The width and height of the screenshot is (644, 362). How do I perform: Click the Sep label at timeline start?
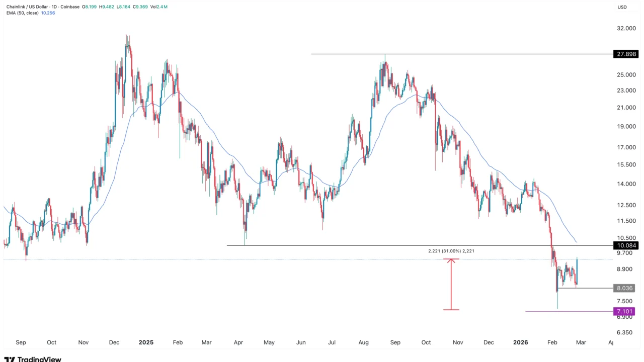coord(21,342)
